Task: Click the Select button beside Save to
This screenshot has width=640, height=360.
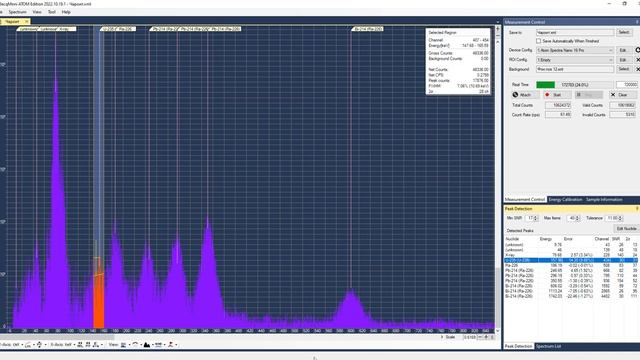Action: click(x=624, y=32)
